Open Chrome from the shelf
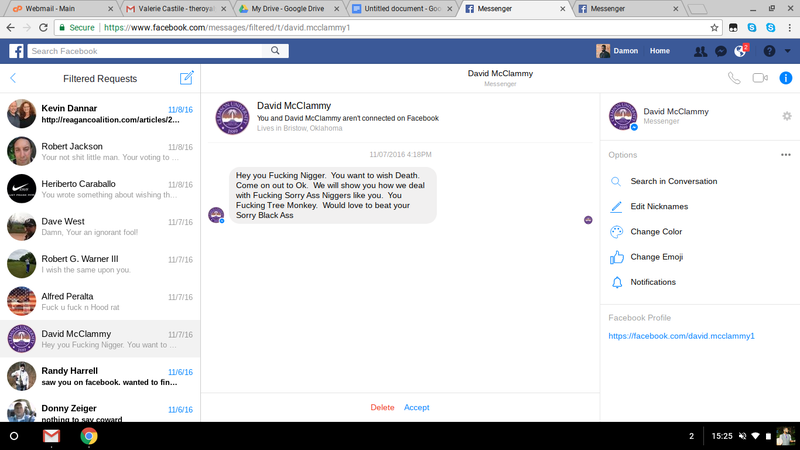The image size is (800, 450). (x=89, y=436)
